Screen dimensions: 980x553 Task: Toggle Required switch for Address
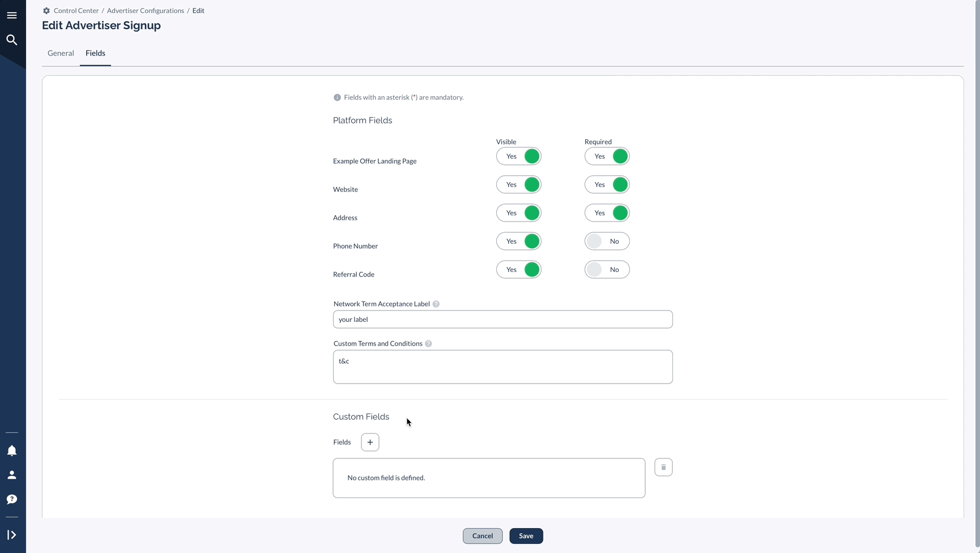pos(607,213)
